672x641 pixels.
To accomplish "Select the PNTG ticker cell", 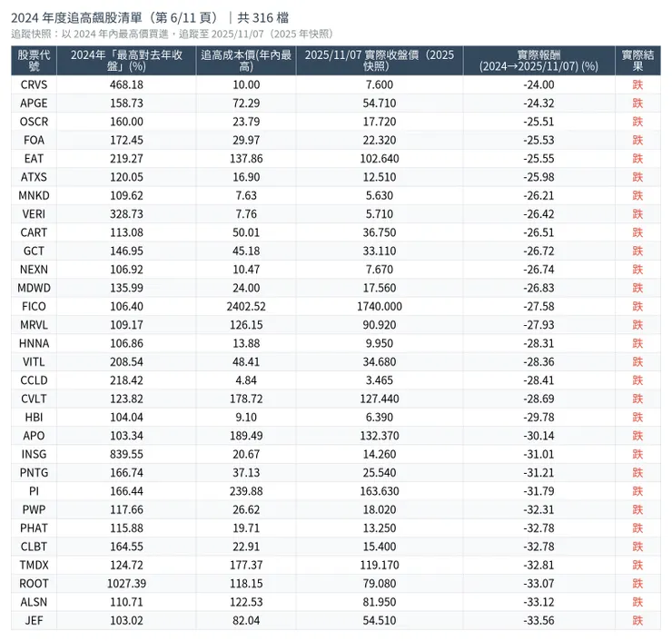I will point(34,473).
